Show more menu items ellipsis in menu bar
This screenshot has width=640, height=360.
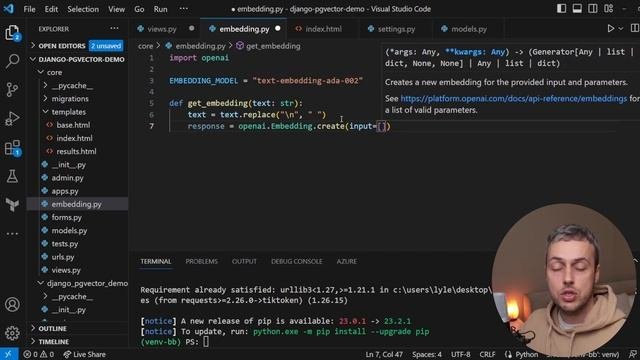click(184, 9)
